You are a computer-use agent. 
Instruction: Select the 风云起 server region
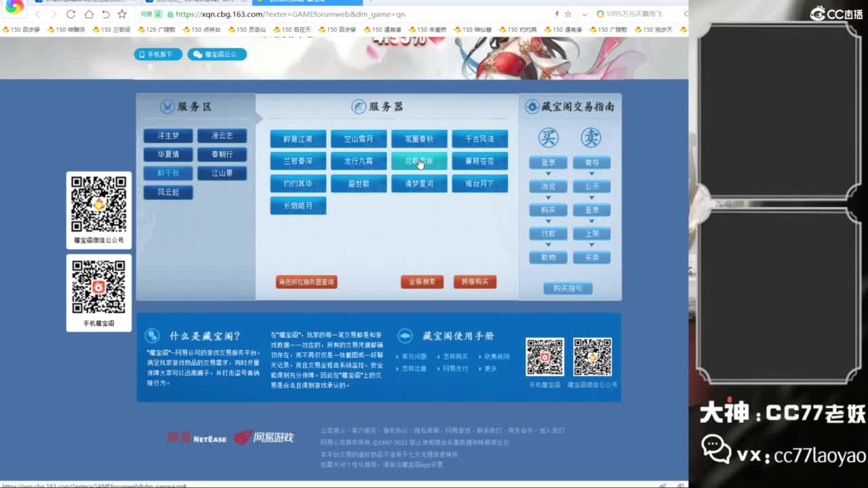pyautogui.click(x=168, y=192)
